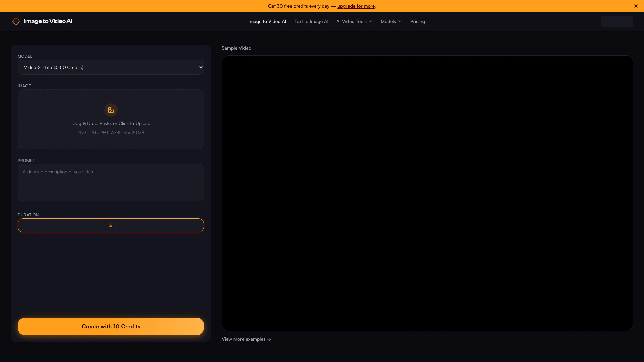
Task: Open the Pricing page
Action: 418,21
